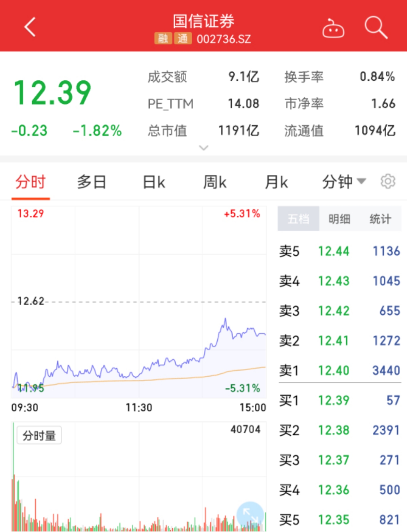Viewport: 407px width, 532px height.
Task: Tap the 流通值 1094亿 value
Action: tap(375, 131)
